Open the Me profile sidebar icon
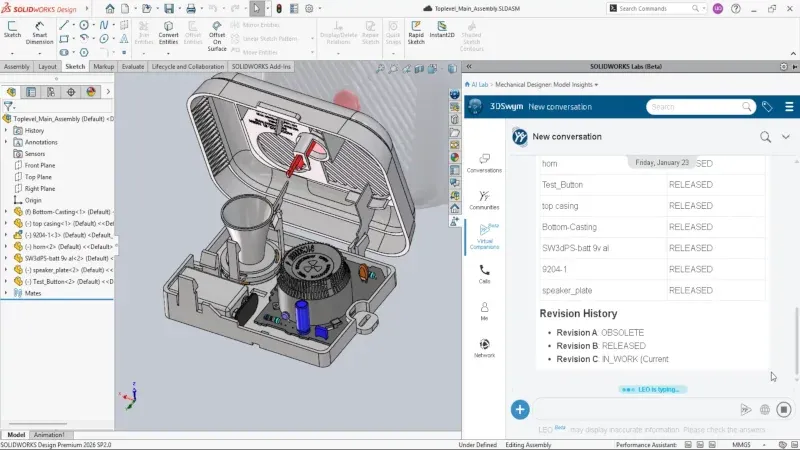 (x=484, y=311)
